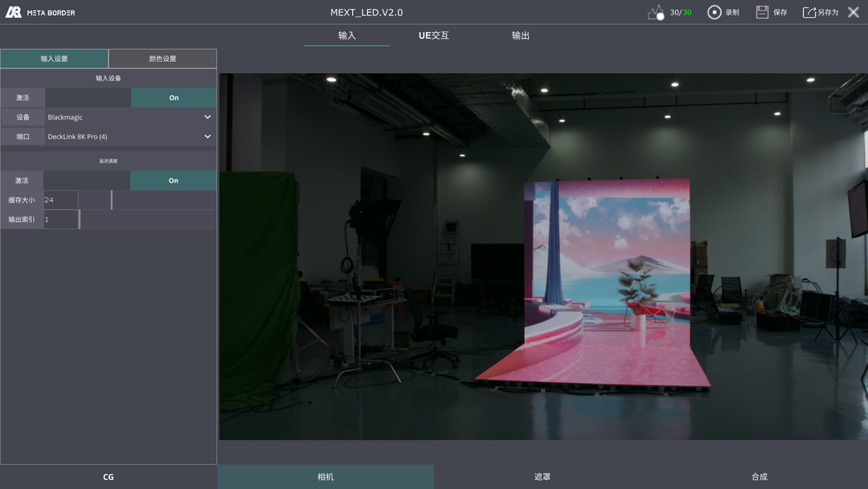Close the MEXT_LED window with the X
868x489 pixels.
tap(854, 12)
